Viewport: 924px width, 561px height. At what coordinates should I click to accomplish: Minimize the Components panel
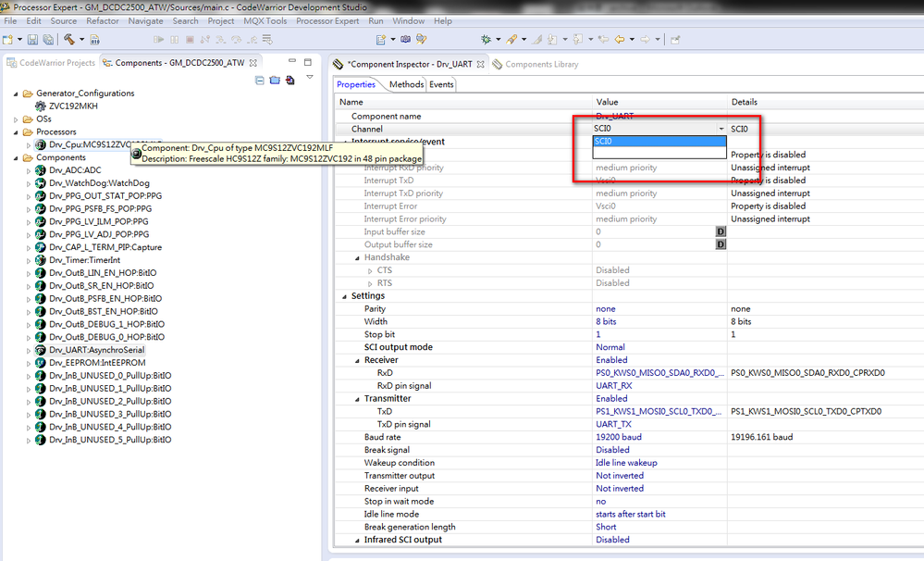(292, 61)
